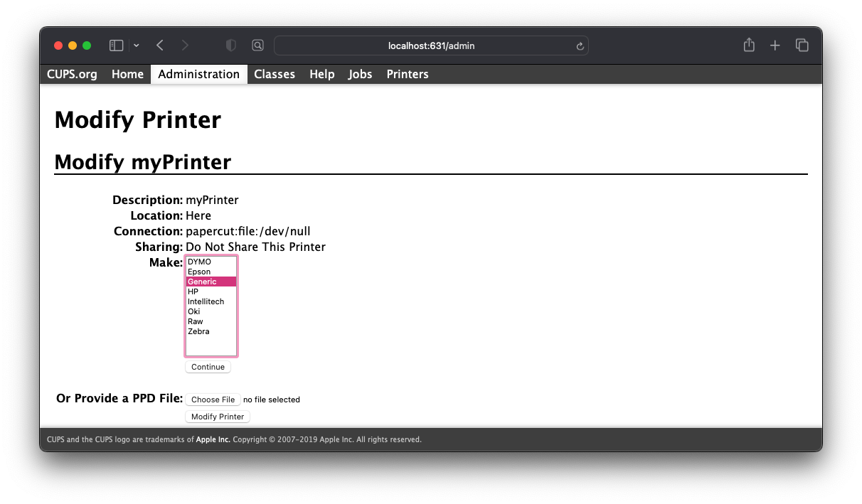View the Jobs tab
This screenshot has height=504, width=862.
[360, 74]
